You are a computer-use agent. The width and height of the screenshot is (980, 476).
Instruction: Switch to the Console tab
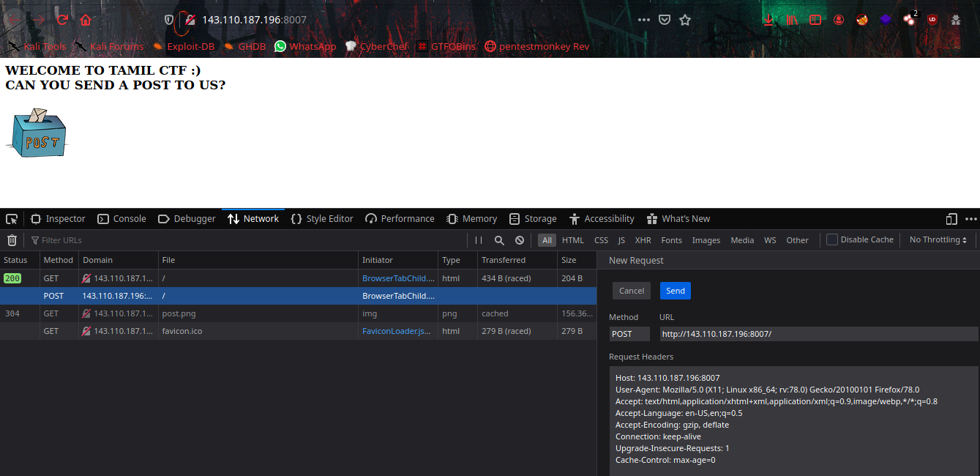pyautogui.click(x=121, y=219)
